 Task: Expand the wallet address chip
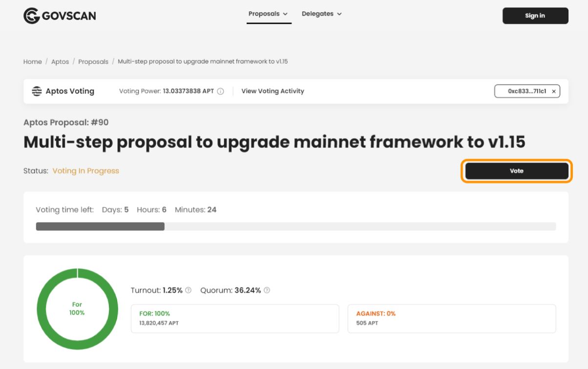pyautogui.click(x=523, y=91)
